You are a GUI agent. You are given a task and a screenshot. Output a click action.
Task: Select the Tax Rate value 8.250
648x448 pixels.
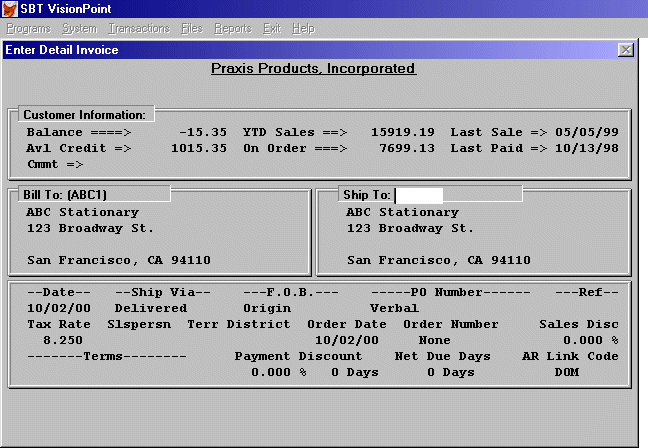coord(63,340)
